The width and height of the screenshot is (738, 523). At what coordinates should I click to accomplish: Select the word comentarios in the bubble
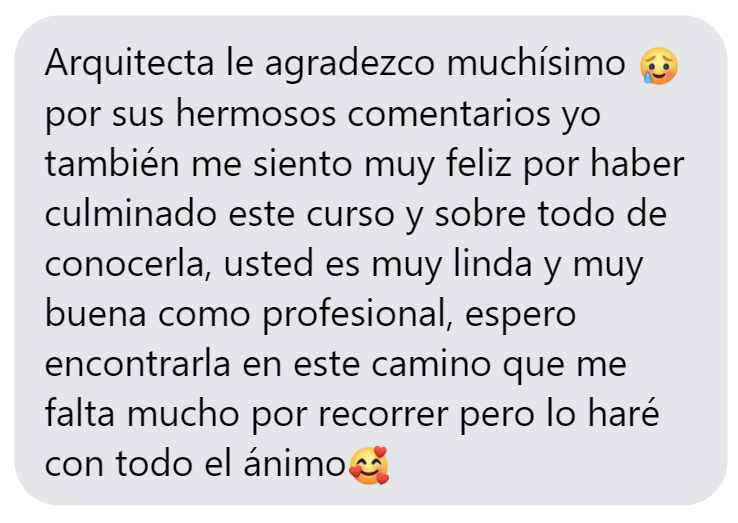(449, 114)
